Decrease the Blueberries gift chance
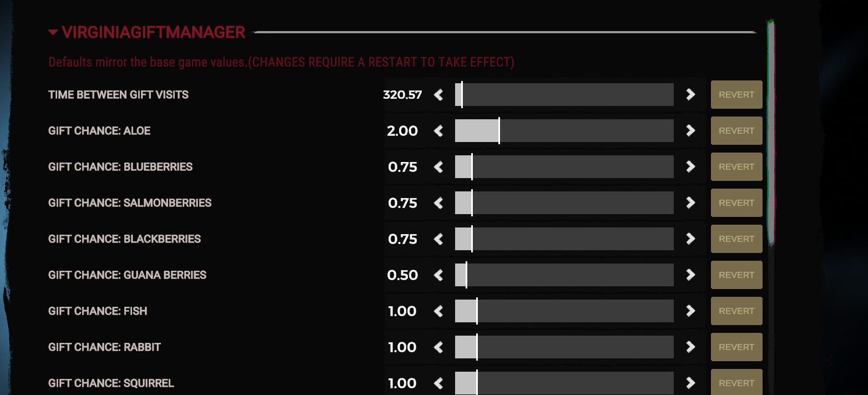Image resolution: width=868 pixels, height=395 pixels. pyautogui.click(x=438, y=167)
